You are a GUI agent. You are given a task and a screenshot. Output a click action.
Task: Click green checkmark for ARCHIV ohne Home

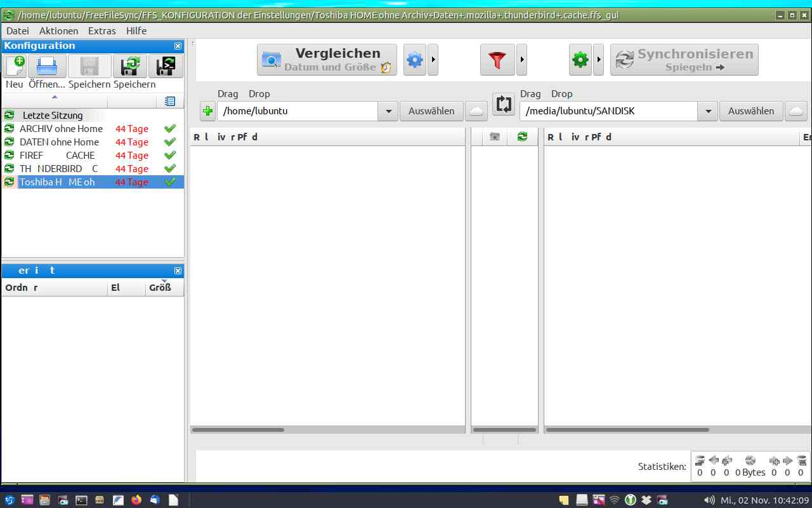[169, 129]
